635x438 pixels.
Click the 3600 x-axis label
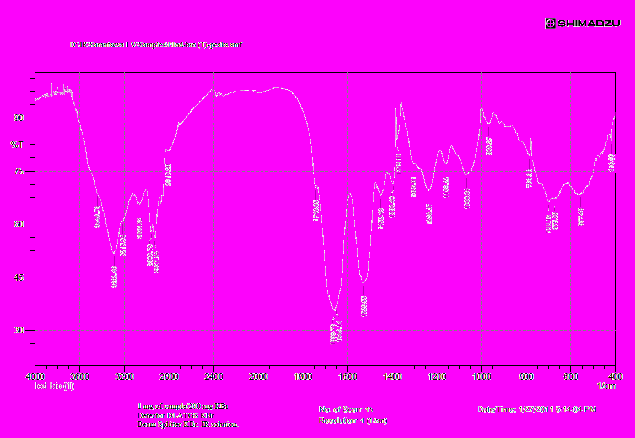coord(80,377)
